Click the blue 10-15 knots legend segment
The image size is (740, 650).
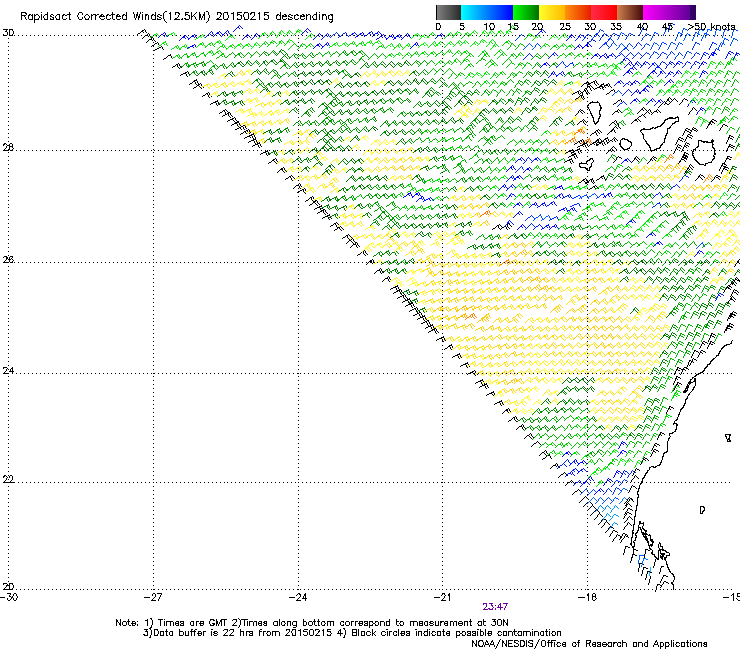(500, 12)
